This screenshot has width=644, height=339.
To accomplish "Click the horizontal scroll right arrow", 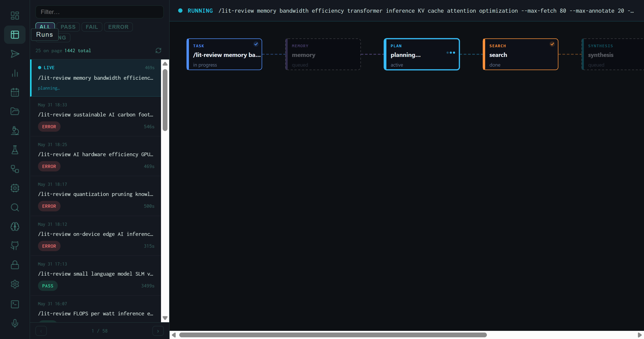I will (639, 335).
